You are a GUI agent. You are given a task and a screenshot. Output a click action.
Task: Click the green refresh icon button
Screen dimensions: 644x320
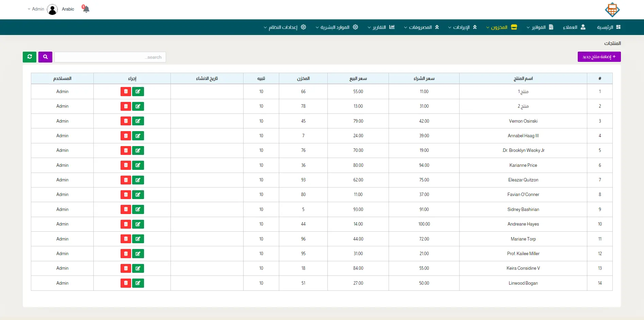click(30, 57)
